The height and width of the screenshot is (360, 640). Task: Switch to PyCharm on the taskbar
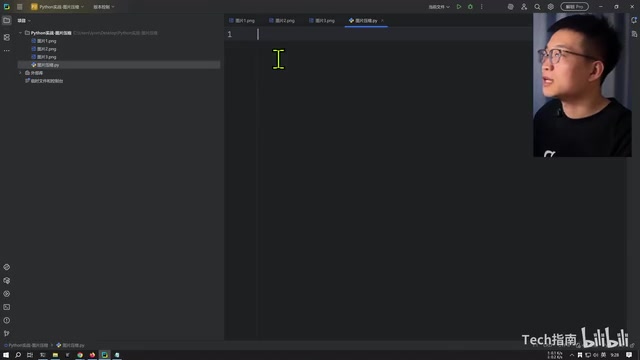click(104, 355)
